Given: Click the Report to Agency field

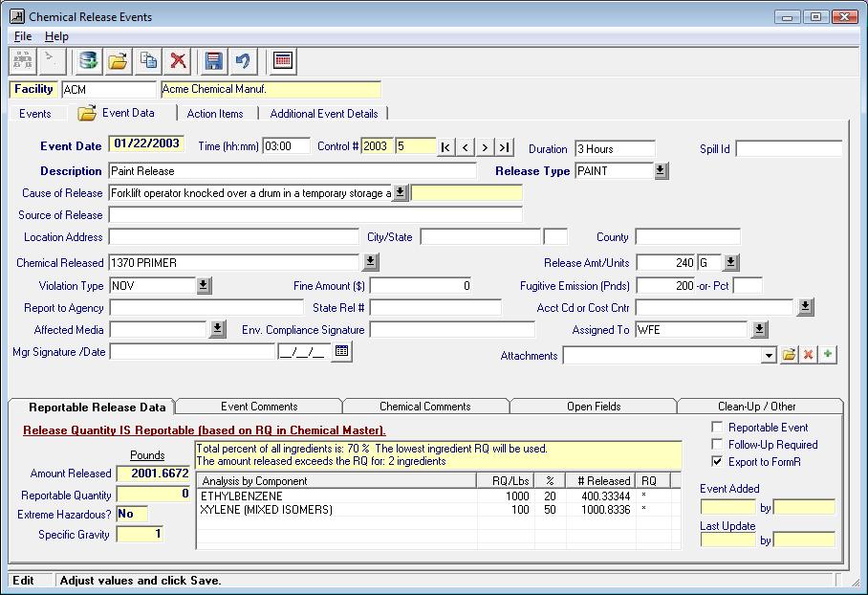Looking at the screenshot, I should pyautogui.click(x=206, y=307).
